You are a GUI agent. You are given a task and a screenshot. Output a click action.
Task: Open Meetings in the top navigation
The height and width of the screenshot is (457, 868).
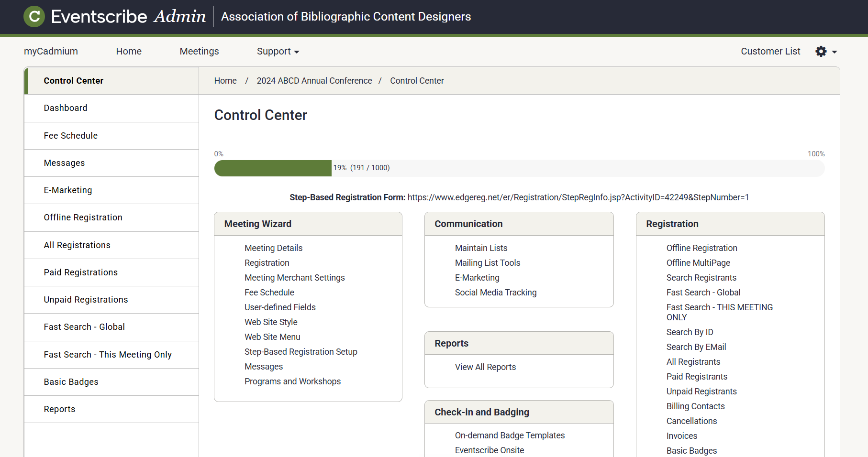pyautogui.click(x=199, y=51)
